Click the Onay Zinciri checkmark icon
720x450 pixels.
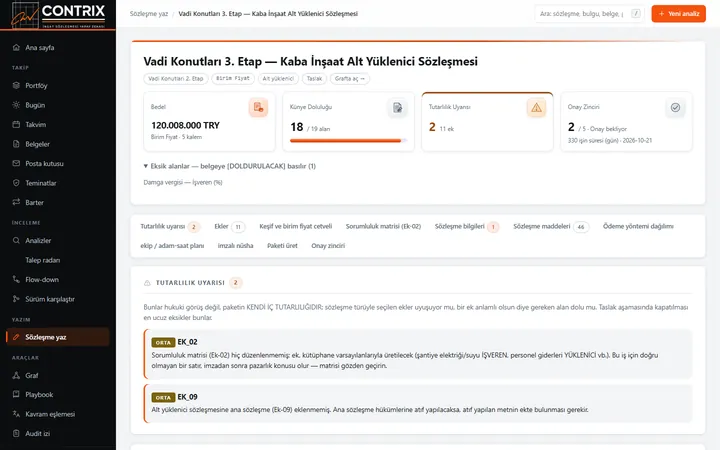pyautogui.click(x=675, y=107)
